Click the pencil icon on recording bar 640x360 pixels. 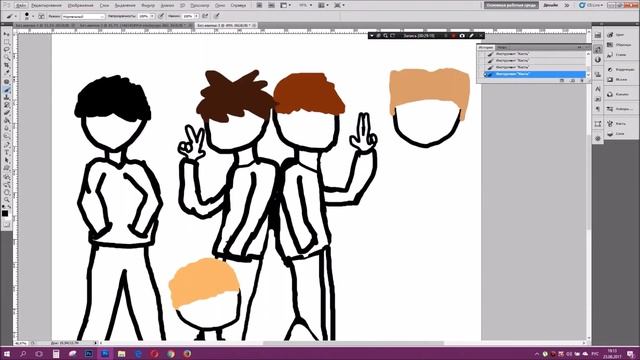pyautogui.click(x=471, y=36)
